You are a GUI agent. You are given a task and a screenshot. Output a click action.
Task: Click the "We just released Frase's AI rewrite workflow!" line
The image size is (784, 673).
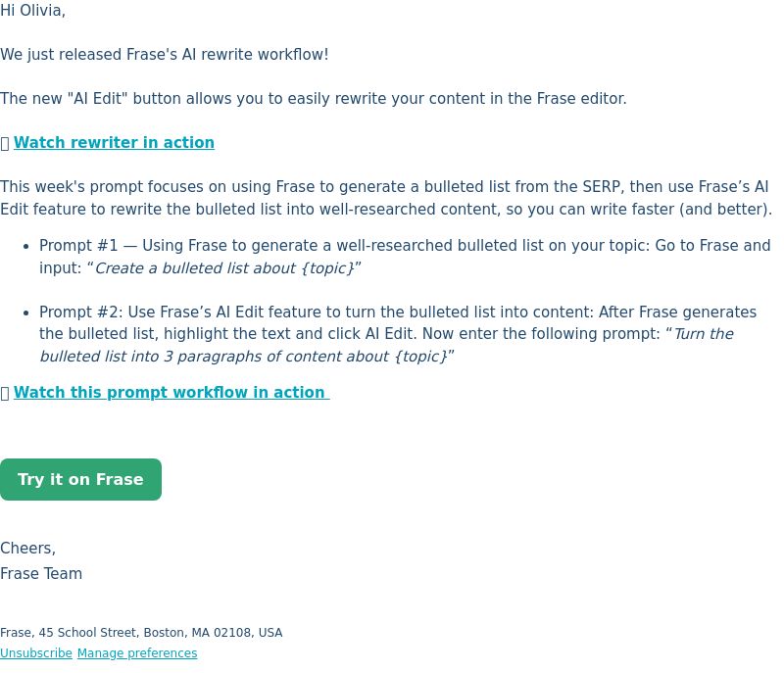[x=165, y=55]
